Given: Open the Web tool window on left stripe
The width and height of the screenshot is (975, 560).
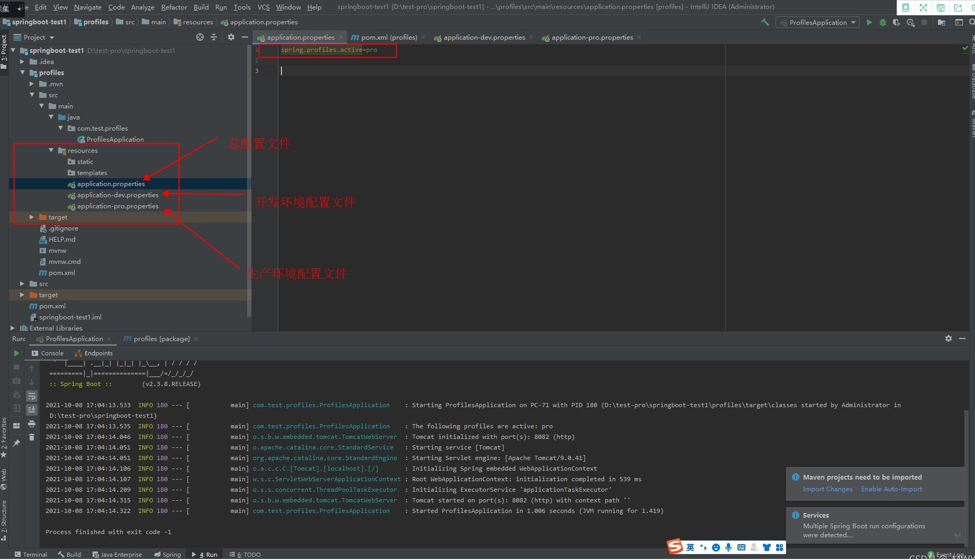Looking at the screenshot, I should click(x=4, y=479).
